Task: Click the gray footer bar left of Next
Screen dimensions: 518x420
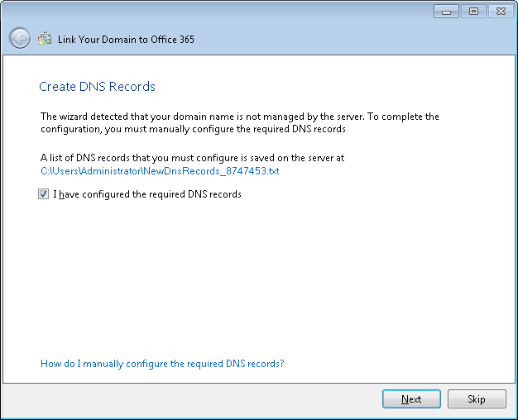Action: [x=192, y=399]
